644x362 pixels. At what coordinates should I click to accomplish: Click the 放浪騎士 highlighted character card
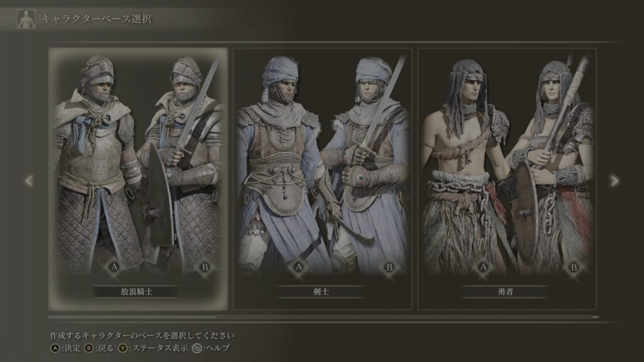tap(138, 179)
